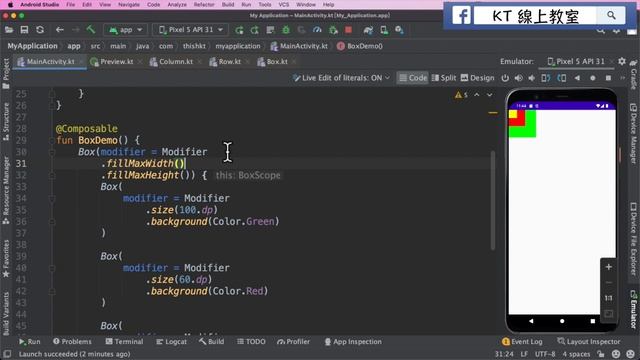Click emulator toolbar back triangle icon
640x360 pixels.
577,78
